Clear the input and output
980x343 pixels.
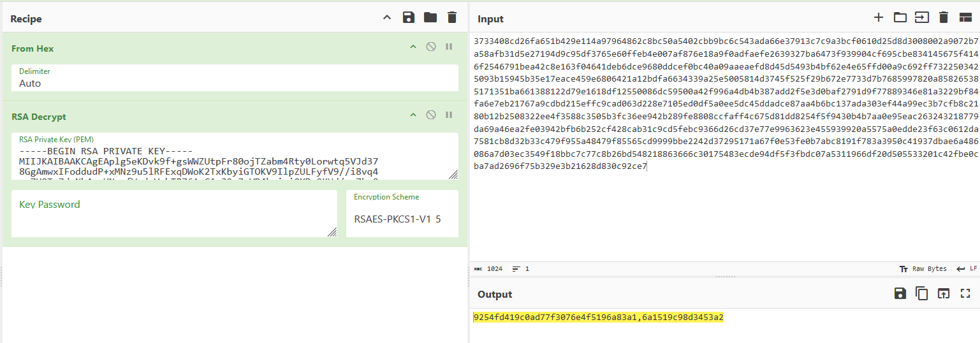(944, 18)
